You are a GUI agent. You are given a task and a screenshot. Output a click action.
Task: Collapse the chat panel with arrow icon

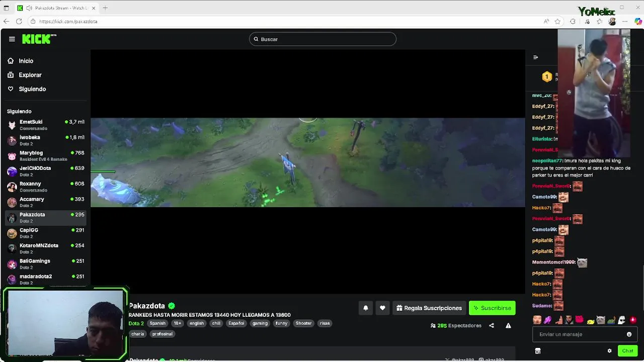[535, 57]
